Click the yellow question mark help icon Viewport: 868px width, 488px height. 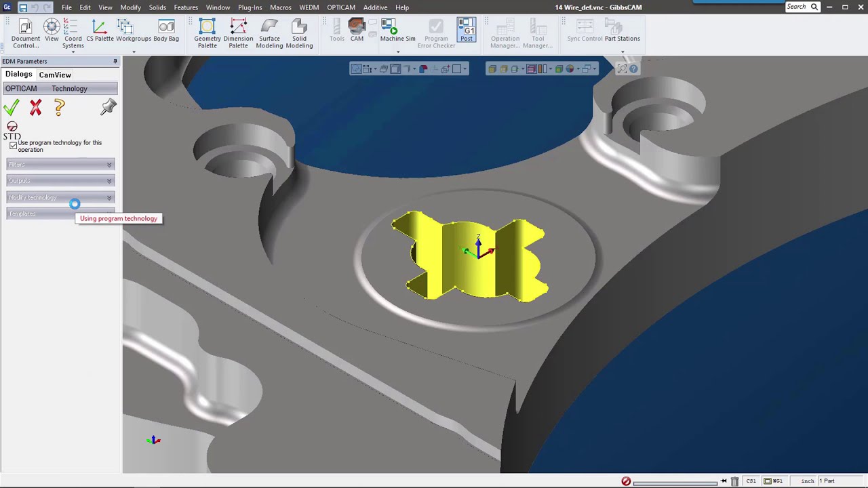click(59, 107)
